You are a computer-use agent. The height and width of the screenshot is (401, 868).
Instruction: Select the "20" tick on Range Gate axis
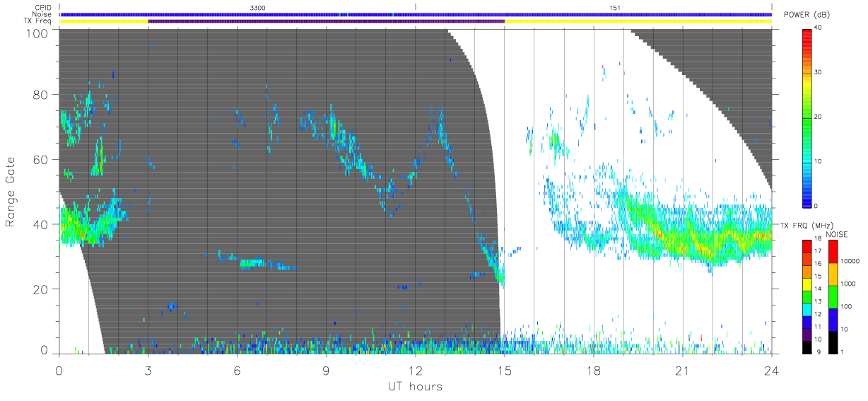click(x=41, y=289)
